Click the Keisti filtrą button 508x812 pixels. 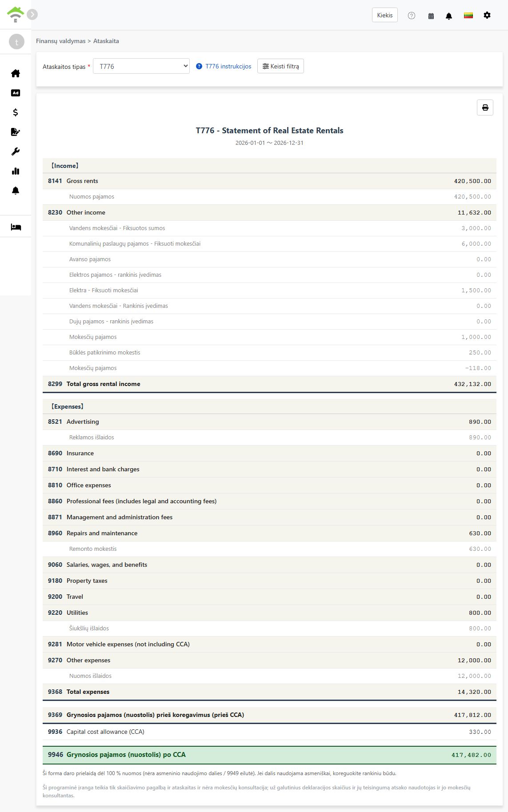(280, 66)
